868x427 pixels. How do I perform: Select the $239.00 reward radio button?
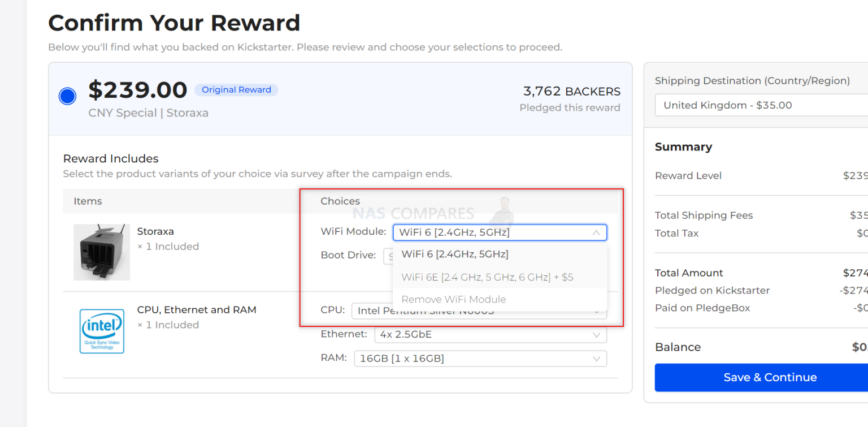67,96
